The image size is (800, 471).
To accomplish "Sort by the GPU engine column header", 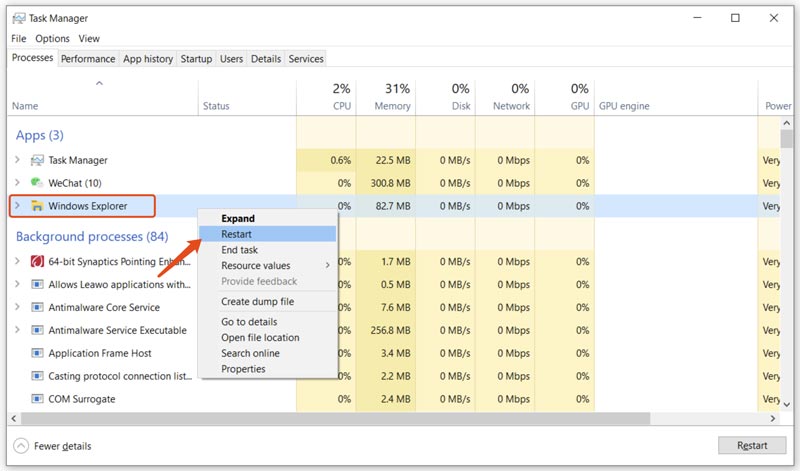I will 676,97.
